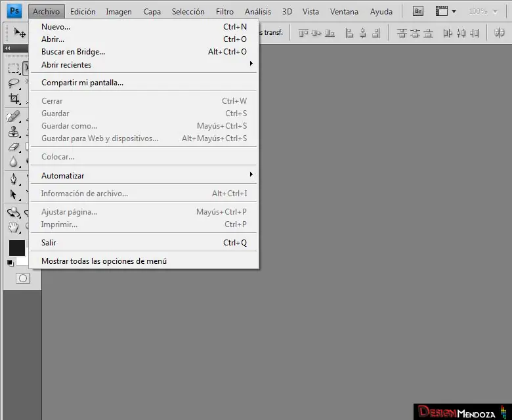The height and width of the screenshot is (420, 512).
Task: Select Compartir mi pantalla... menu item
Action: click(144, 83)
